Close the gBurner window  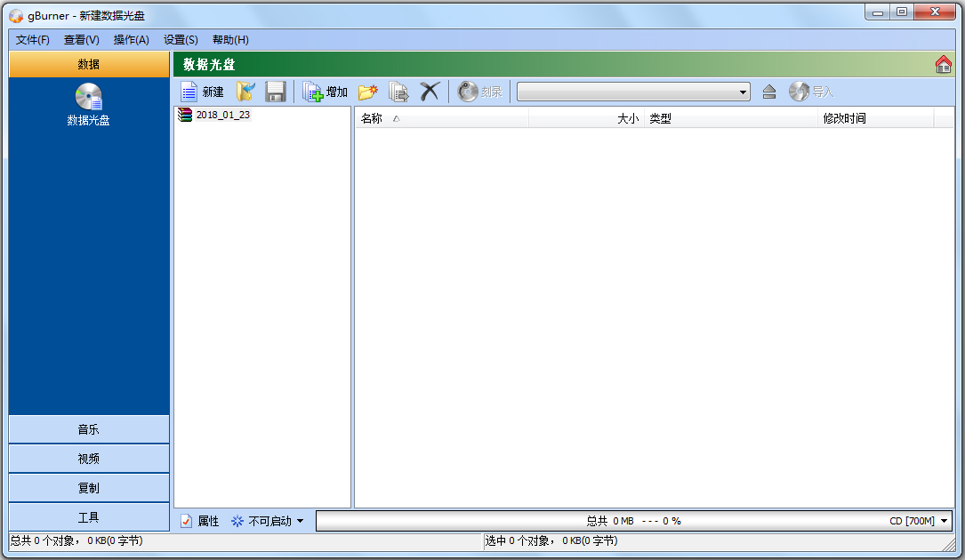click(935, 12)
